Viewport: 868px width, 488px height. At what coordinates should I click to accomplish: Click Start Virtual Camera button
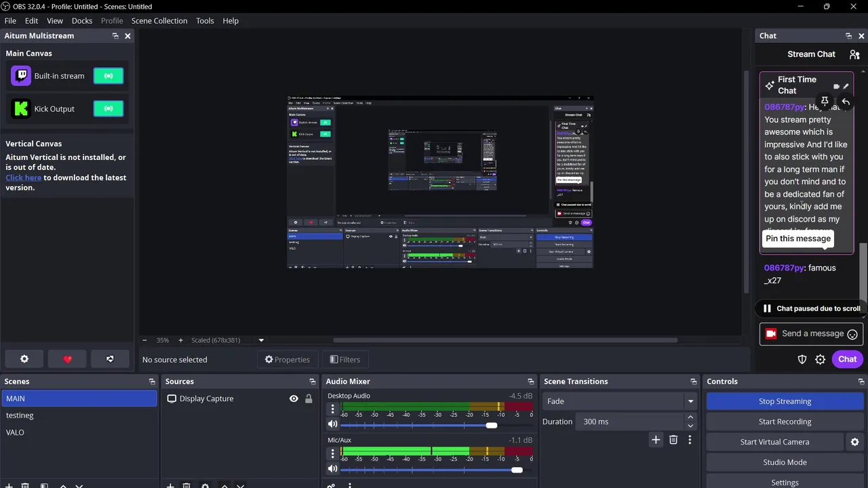click(x=774, y=442)
